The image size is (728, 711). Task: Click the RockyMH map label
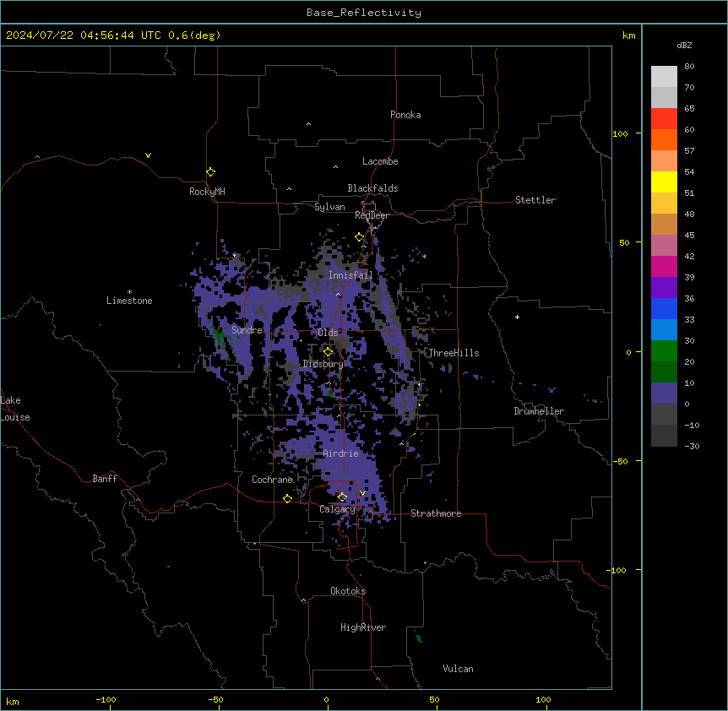pyautogui.click(x=207, y=192)
